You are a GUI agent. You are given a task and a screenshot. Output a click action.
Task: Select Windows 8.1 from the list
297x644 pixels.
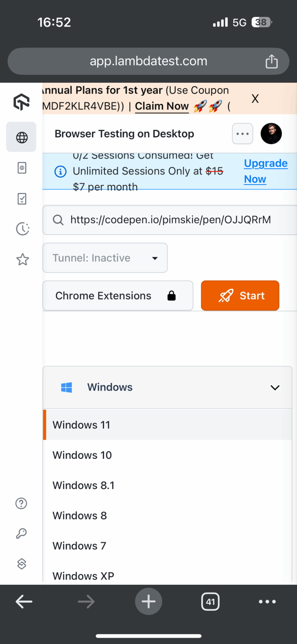83,485
